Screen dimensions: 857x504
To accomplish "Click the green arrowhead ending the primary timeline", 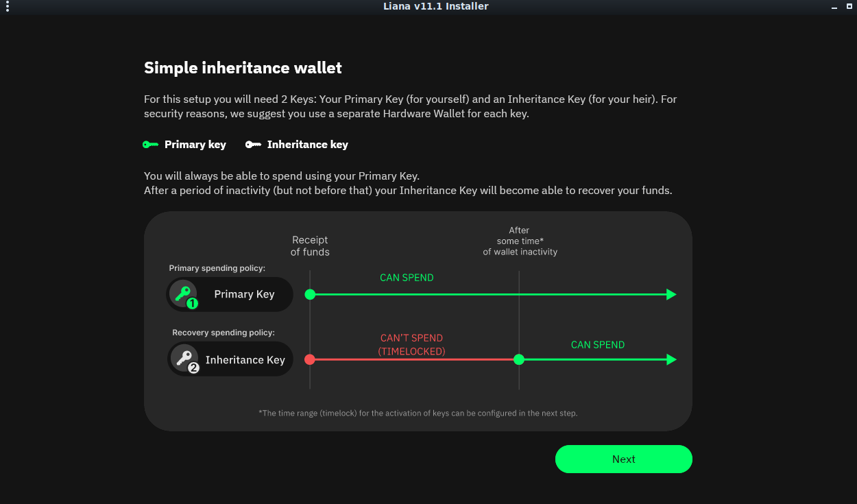I will click(x=671, y=294).
